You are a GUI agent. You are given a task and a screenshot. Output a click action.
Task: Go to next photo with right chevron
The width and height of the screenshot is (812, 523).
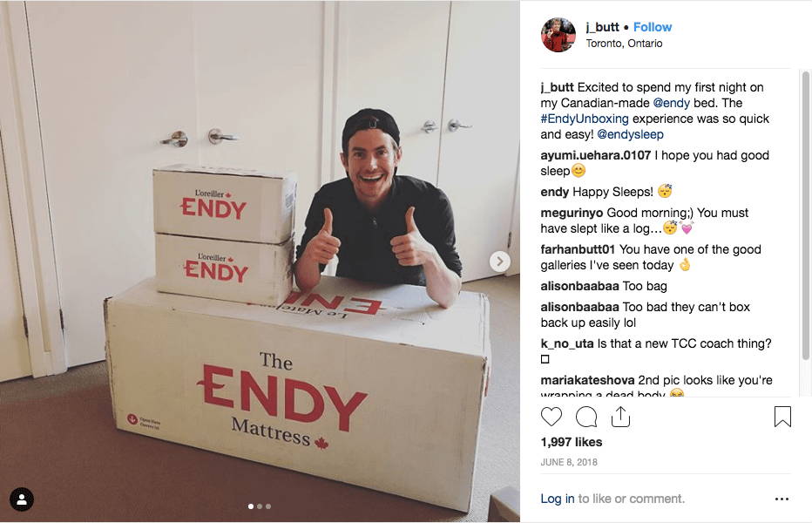(500, 261)
